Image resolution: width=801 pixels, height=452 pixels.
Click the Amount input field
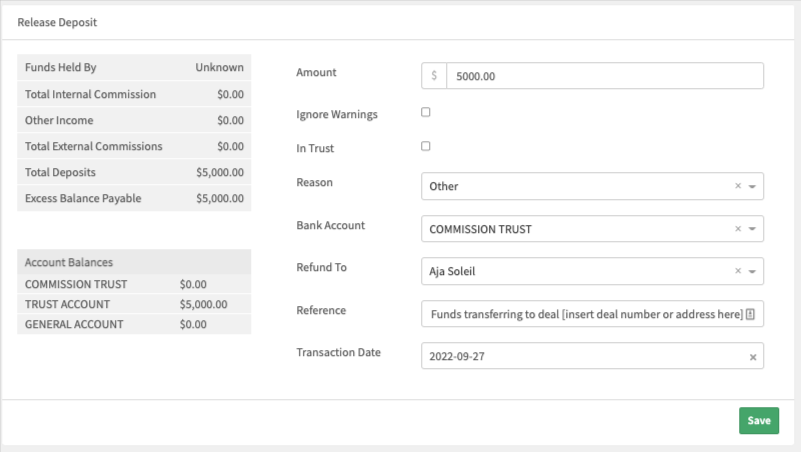pyautogui.click(x=605, y=76)
